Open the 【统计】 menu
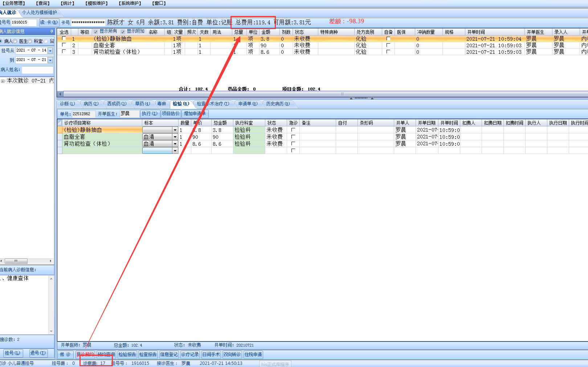Screen dimensions: 588x367 tap(68, 3)
